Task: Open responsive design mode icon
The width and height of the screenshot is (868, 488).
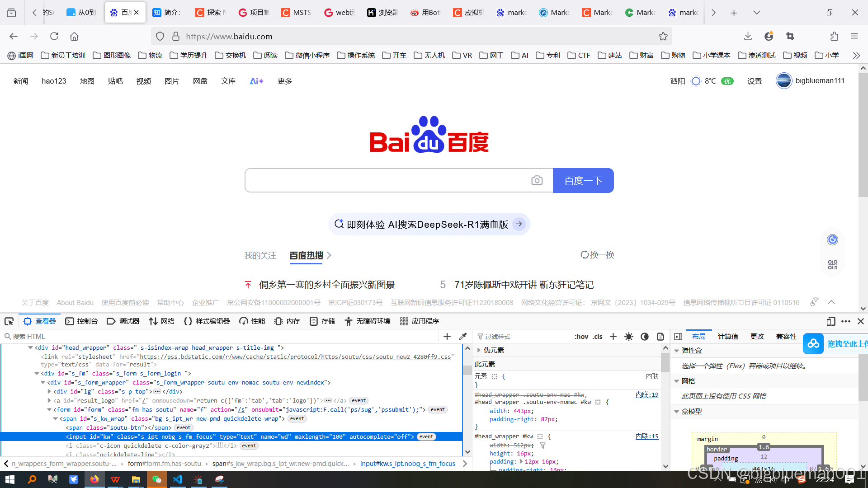Action: point(830,321)
